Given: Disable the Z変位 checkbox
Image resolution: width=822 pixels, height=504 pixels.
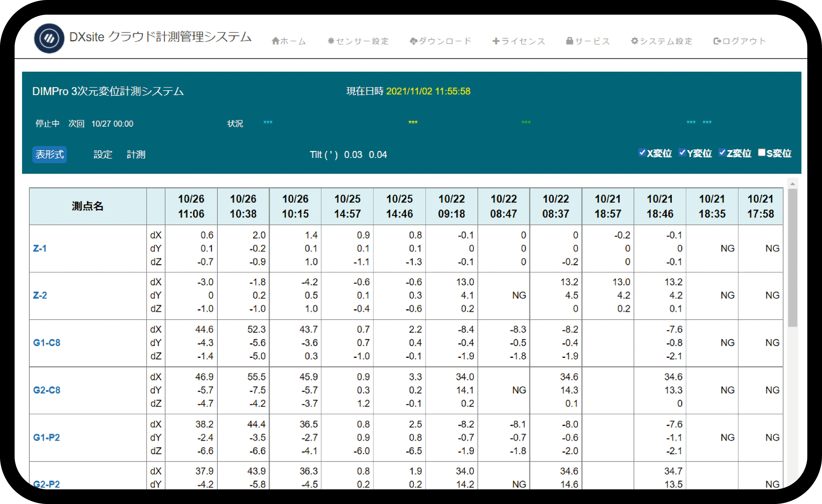Looking at the screenshot, I should 722,153.
